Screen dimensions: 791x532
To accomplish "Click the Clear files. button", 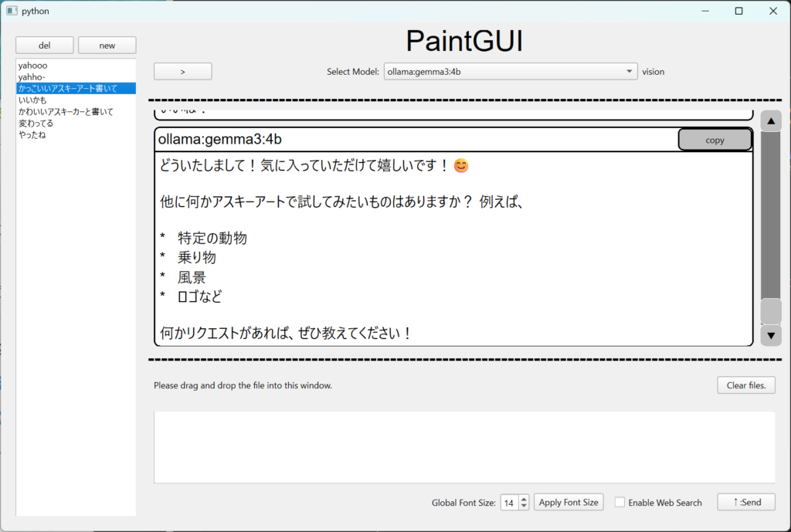I will pos(745,385).
